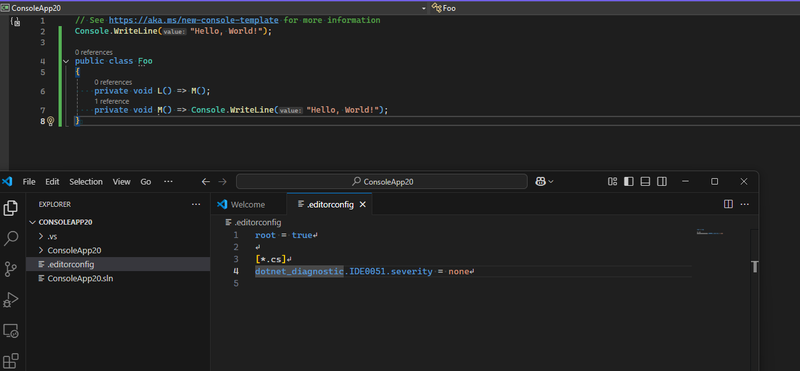
Task: Maximize the VS Code window
Action: pos(715,182)
